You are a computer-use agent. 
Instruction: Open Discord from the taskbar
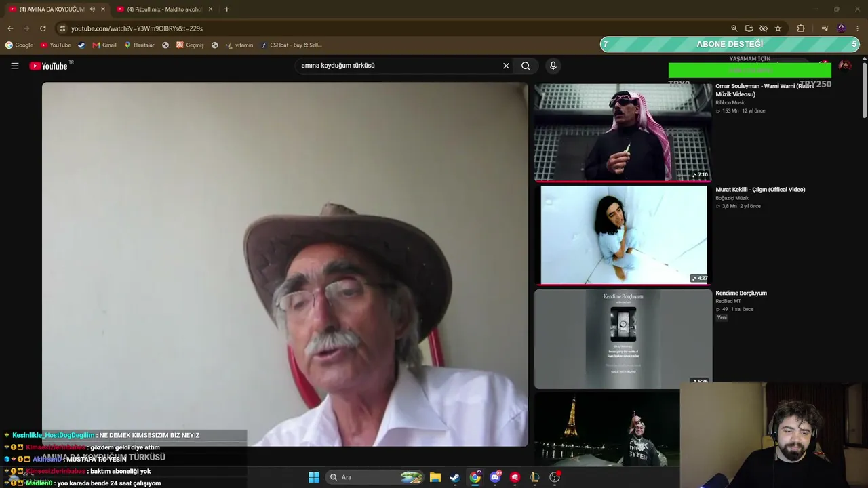pos(495,477)
